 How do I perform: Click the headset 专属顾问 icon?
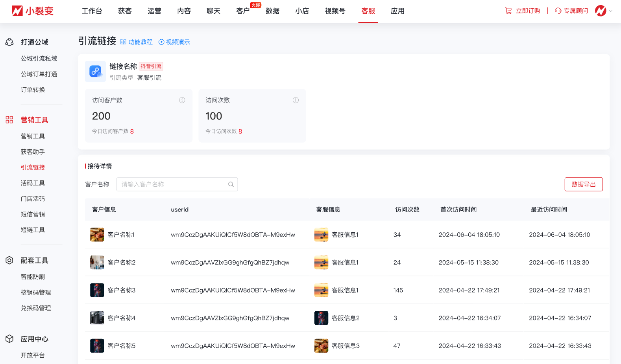click(558, 11)
